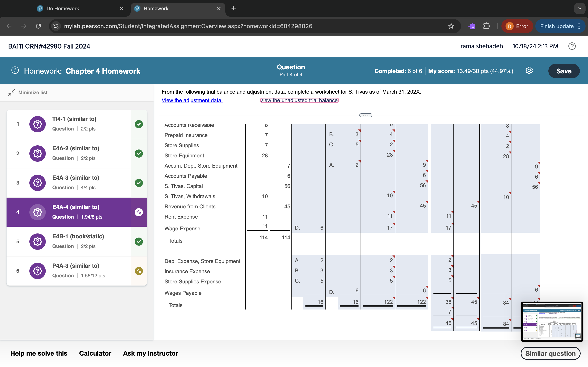Click the Minimize list collapse icon
Image resolution: width=588 pixels, height=367 pixels.
(x=11, y=93)
